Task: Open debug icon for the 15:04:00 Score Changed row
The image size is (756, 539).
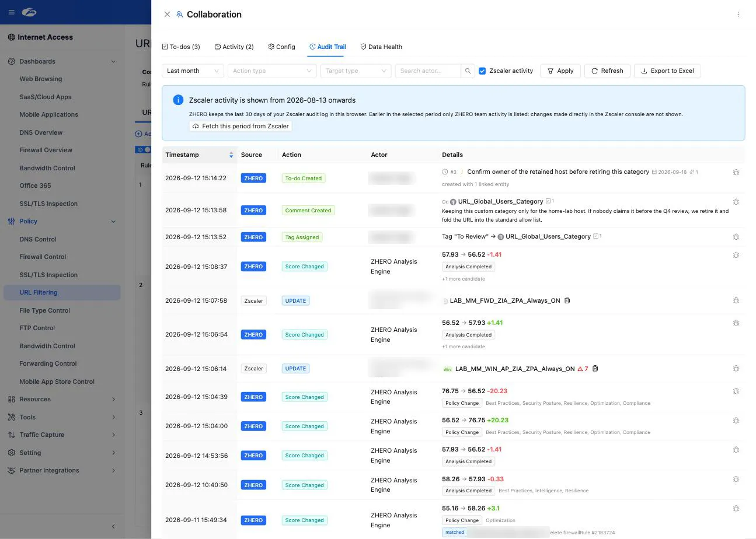Action: pos(736,420)
